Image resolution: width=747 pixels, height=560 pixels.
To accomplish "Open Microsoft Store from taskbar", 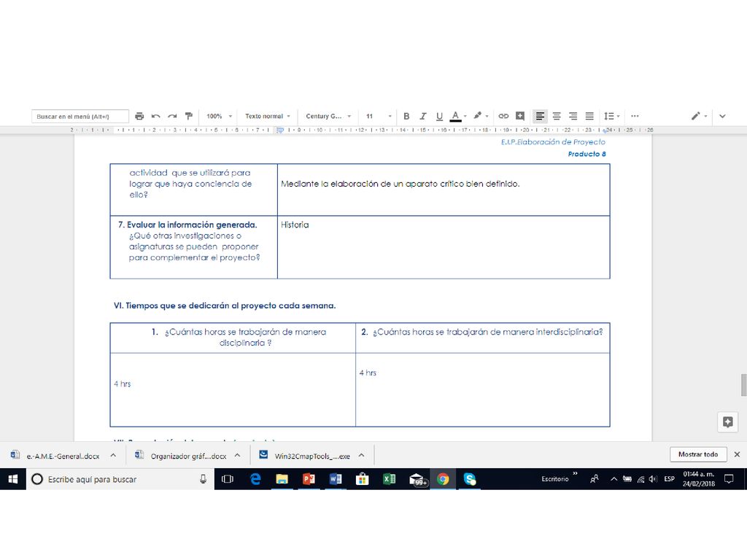I will (x=362, y=479).
